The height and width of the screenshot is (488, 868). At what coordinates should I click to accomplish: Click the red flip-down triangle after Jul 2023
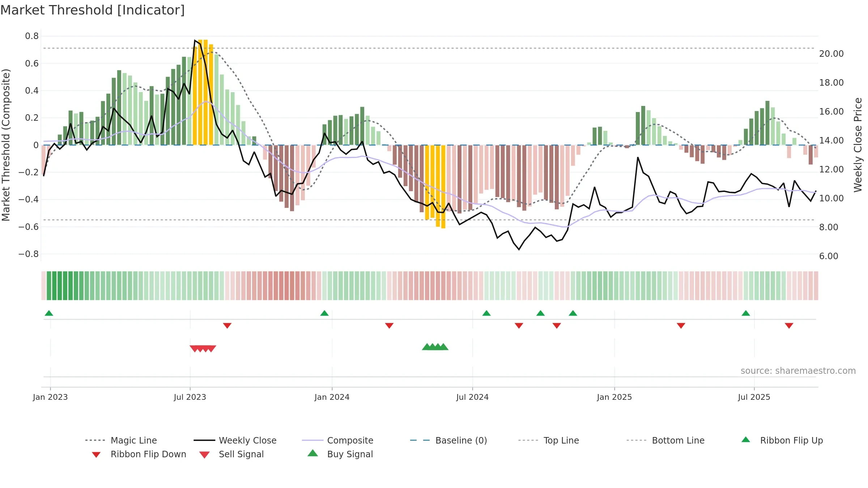click(227, 326)
